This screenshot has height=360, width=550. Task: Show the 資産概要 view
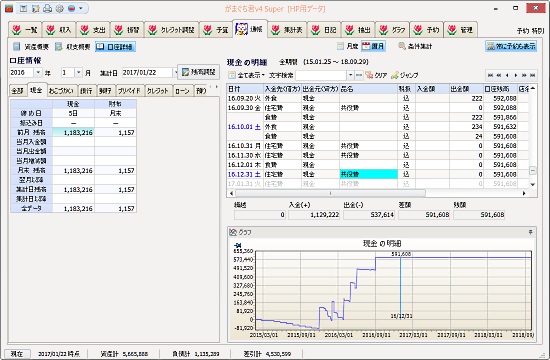point(31,46)
